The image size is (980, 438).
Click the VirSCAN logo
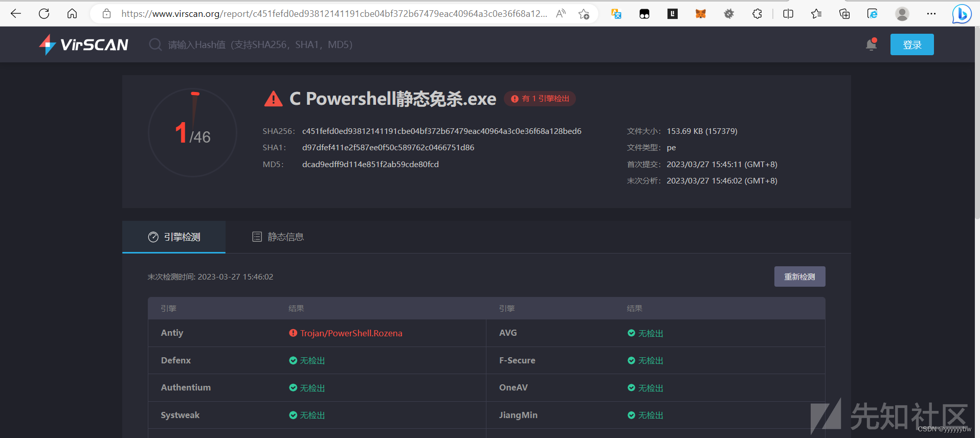click(84, 44)
